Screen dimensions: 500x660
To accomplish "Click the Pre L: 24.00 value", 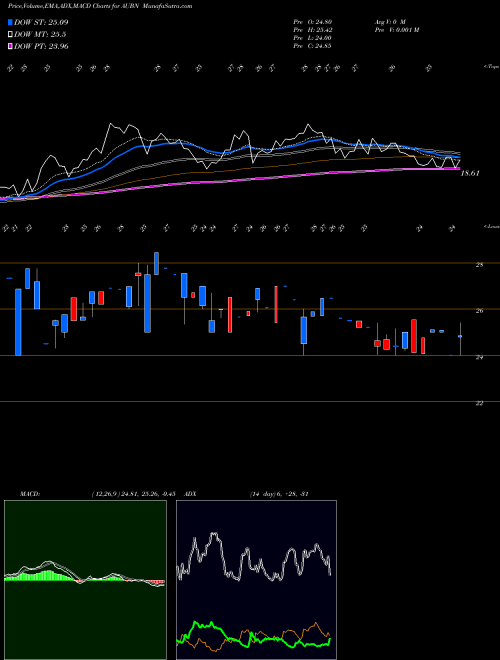I will tap(312, 38).
